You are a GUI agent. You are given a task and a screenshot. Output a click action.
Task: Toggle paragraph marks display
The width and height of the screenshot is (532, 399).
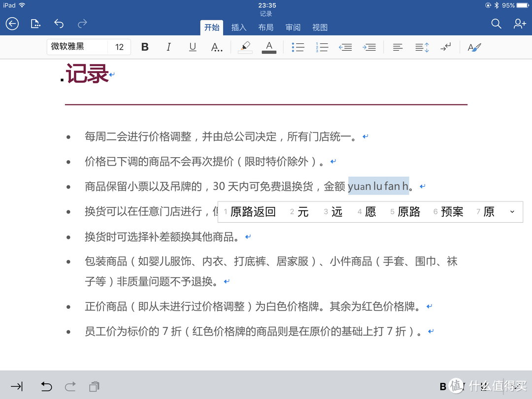(445, 47)
